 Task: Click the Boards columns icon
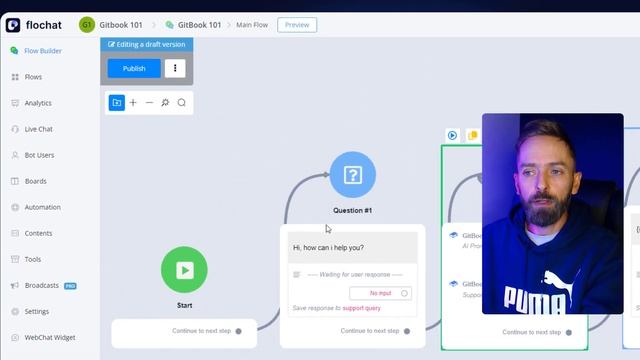(x=15, y=181)
